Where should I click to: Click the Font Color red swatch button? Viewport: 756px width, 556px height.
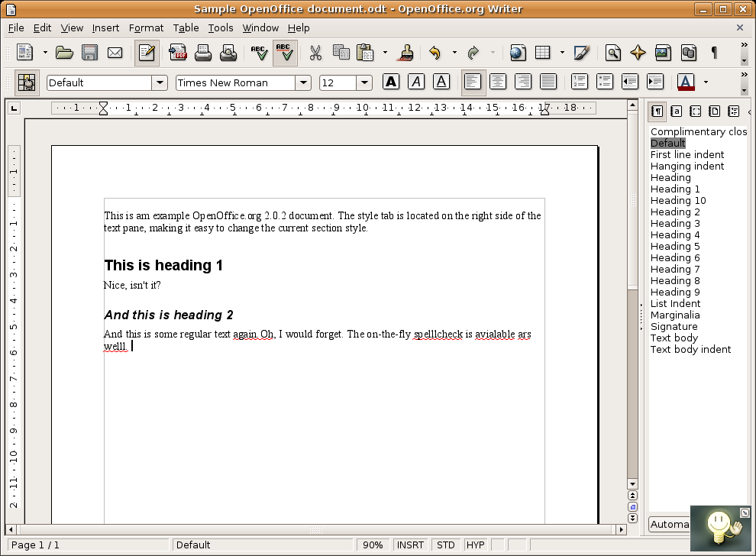[686, 82]
